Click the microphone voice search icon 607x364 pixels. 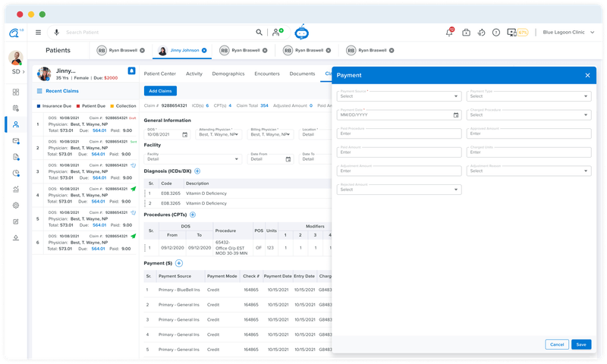[x=55, y=33]
